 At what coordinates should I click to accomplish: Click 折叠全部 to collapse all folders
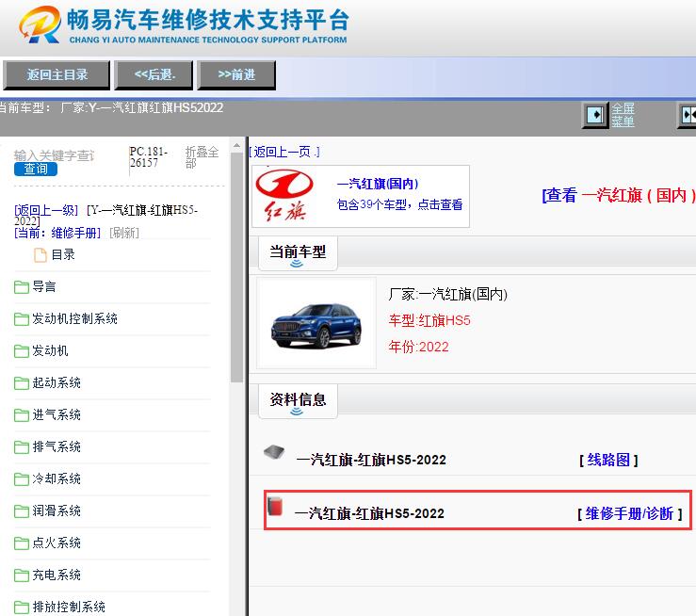point(202,157)
